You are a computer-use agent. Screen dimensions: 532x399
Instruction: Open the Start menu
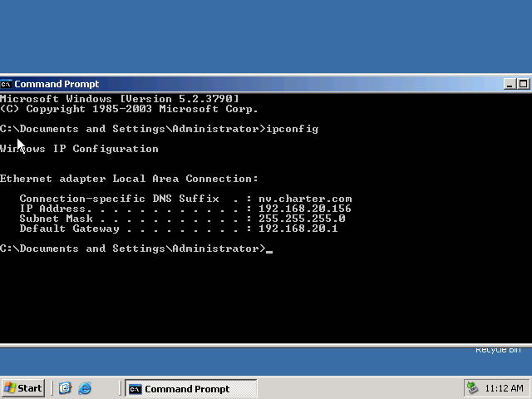pos(22,388)
